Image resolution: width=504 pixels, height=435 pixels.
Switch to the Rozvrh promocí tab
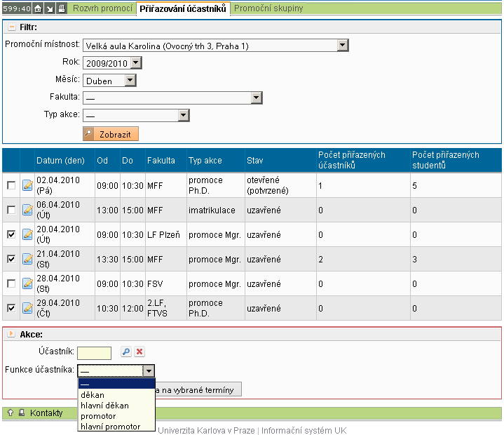[x=103, y=8]
